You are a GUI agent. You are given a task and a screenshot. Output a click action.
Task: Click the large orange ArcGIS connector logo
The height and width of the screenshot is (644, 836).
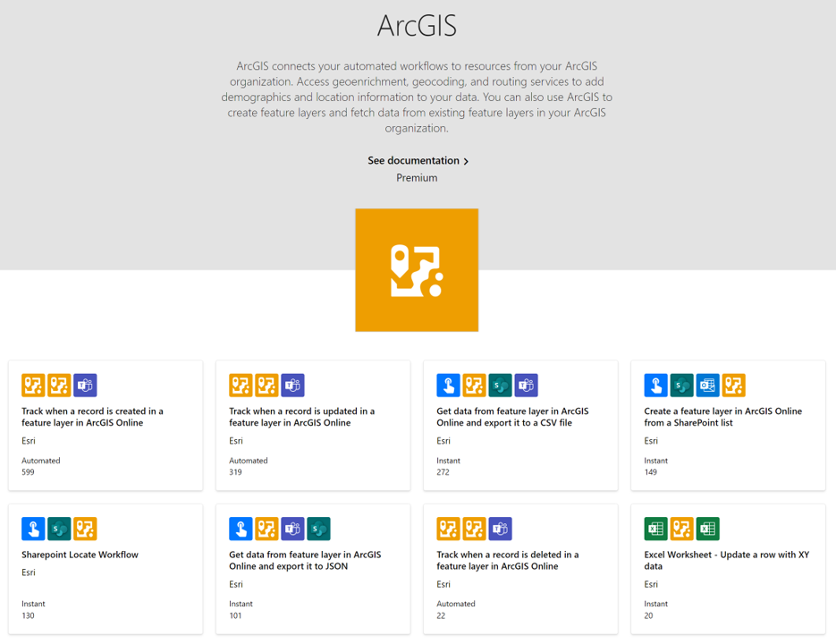[417, 270]
